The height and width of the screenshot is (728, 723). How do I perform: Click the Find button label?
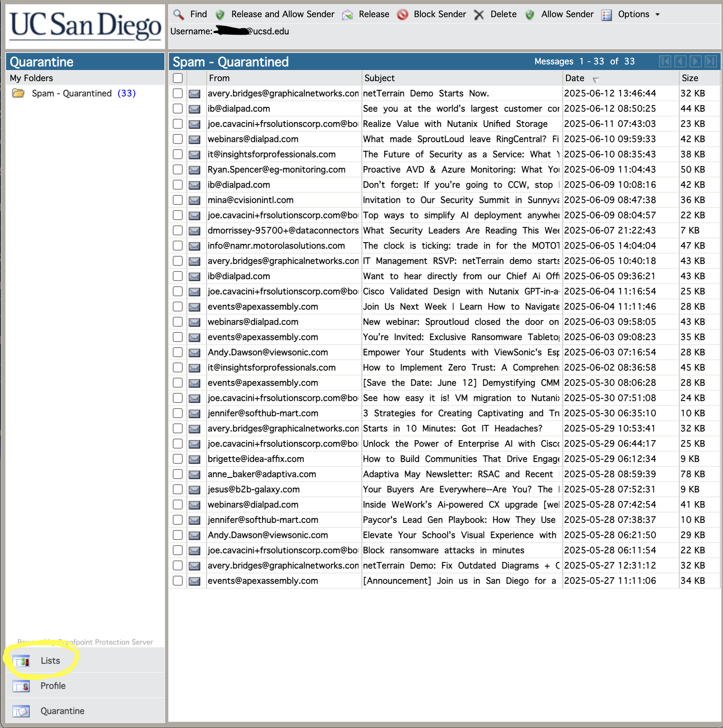point(199,14)
